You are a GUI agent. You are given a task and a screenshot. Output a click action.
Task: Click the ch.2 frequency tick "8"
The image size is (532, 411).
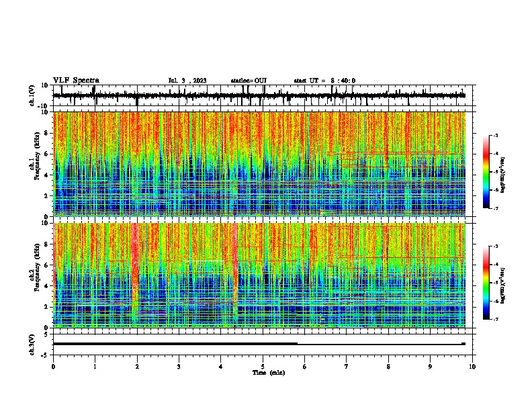(x=46, y=244)
